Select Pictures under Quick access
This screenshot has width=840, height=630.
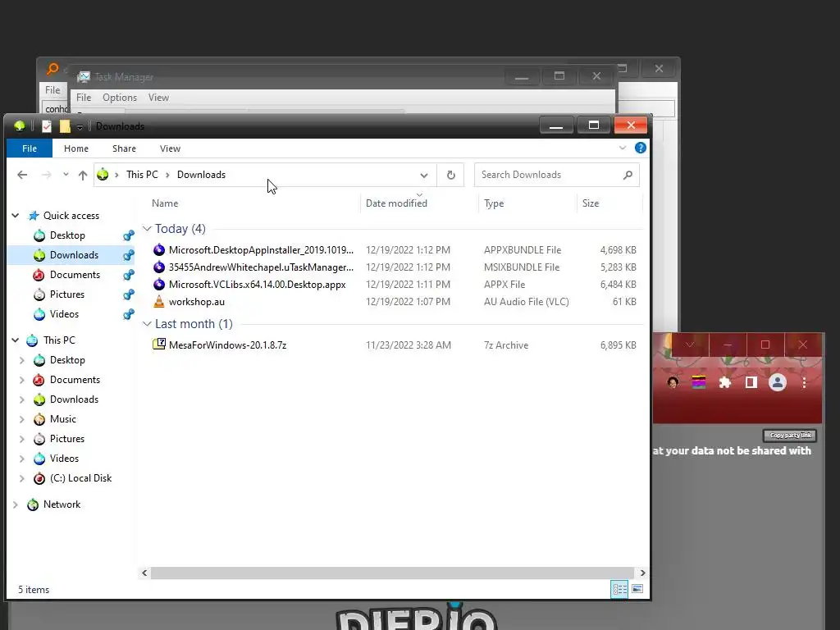click(x=67, y=294)
